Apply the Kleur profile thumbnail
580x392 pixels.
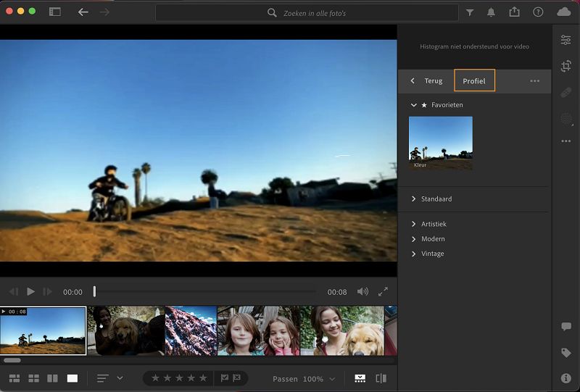pos(441,143)
